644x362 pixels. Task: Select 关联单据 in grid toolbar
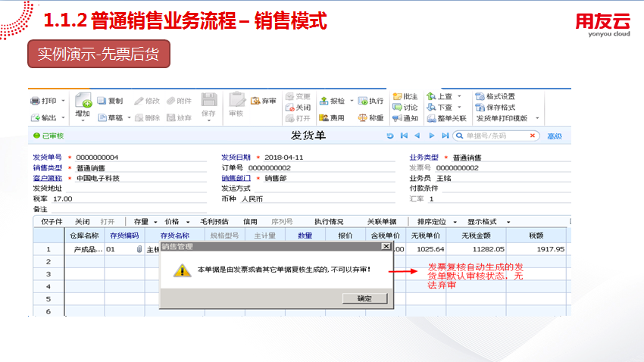click(382, 222)
